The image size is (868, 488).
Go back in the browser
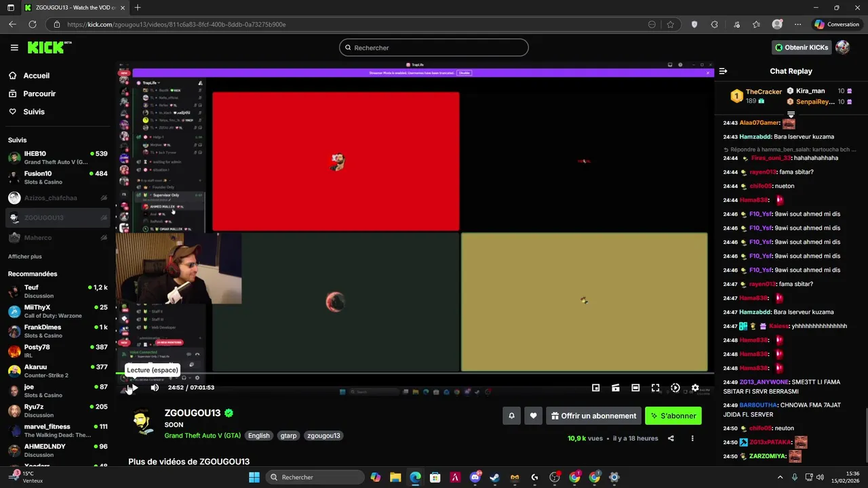12,24
